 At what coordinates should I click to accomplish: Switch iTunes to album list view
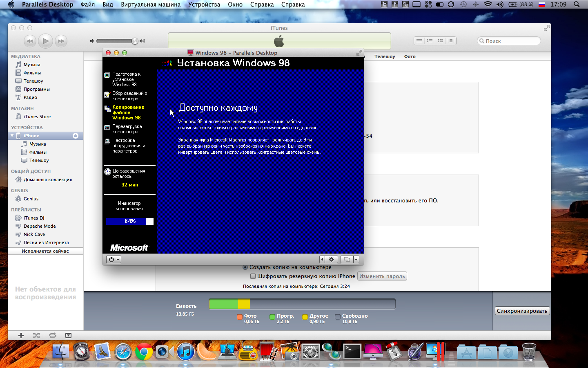point(430,41)
